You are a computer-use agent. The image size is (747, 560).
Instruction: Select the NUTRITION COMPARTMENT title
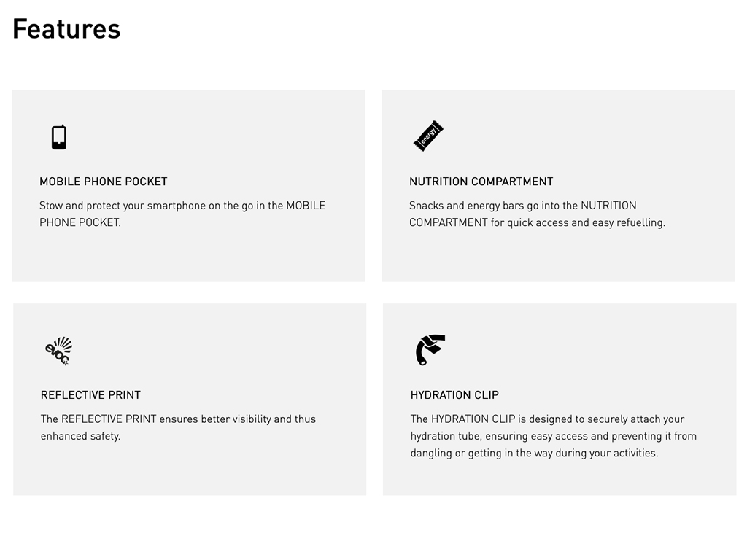point(481,182)
